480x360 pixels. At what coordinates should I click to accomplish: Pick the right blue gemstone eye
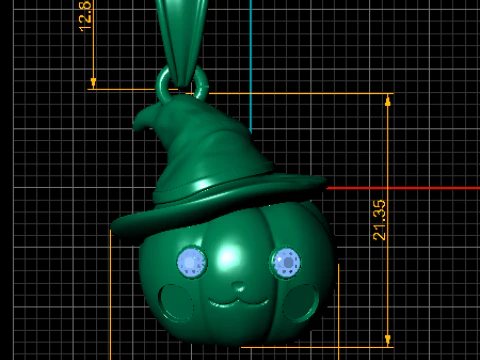286,262
